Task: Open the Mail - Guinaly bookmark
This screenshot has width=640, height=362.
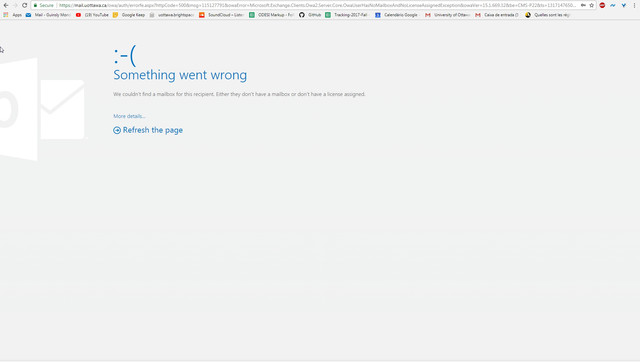Action: click(x=48, y=15)
